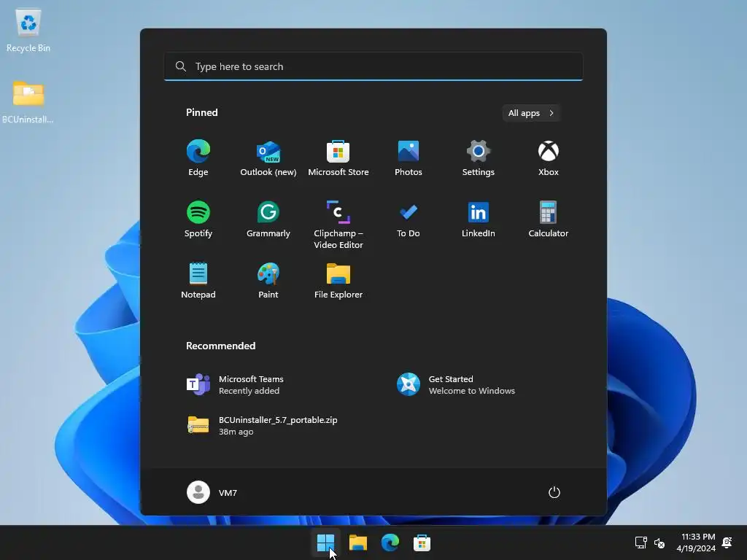Expand the All apps list
The height and width of the screenshot is (560, 747).
531,113
